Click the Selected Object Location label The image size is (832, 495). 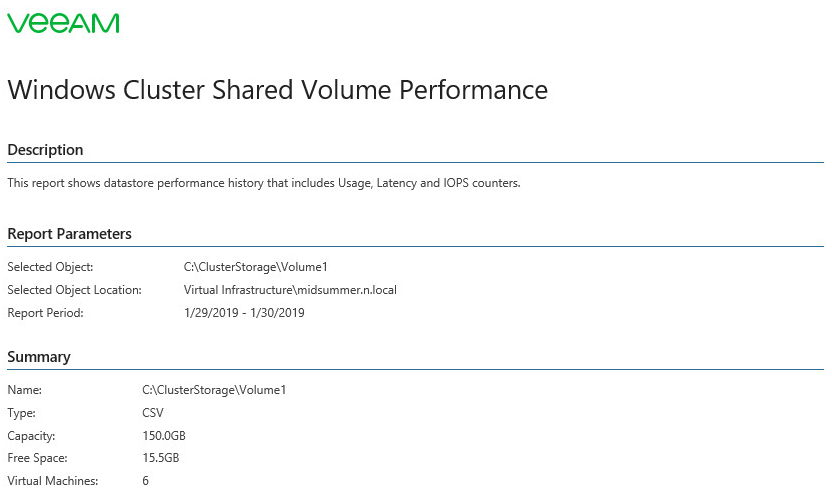[74, 290]
